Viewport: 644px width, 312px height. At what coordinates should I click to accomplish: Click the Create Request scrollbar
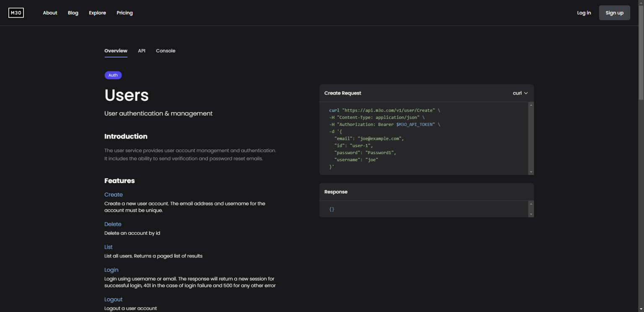531,139
